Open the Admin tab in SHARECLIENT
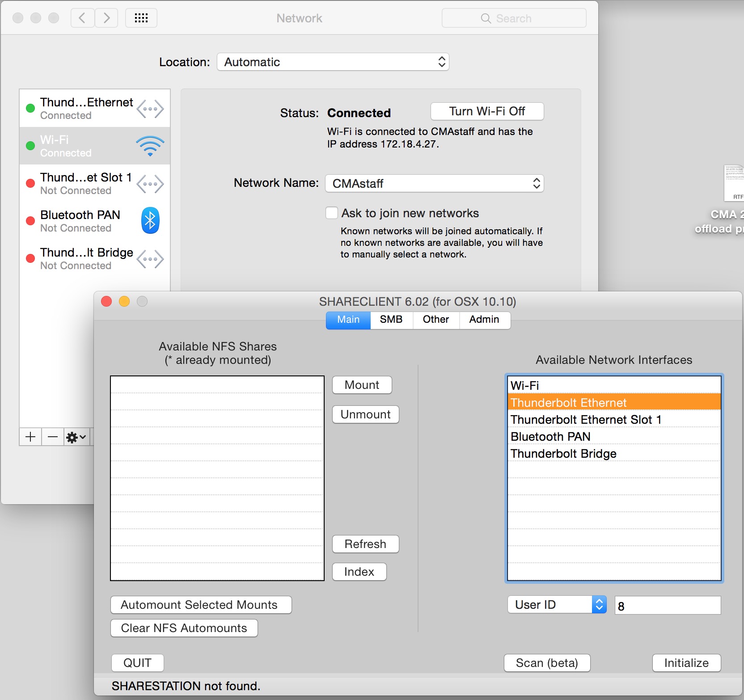Viewport: 744px width, 700px height. tap(484, 320)
